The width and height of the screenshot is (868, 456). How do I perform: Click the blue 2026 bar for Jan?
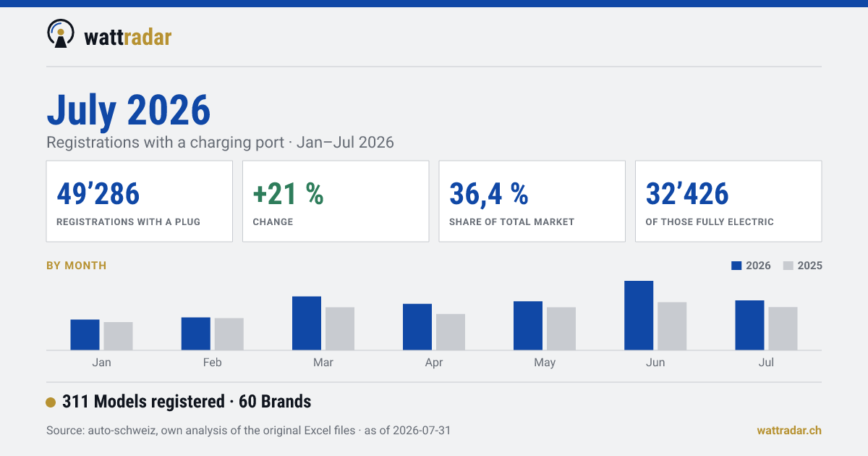[85, 334]
